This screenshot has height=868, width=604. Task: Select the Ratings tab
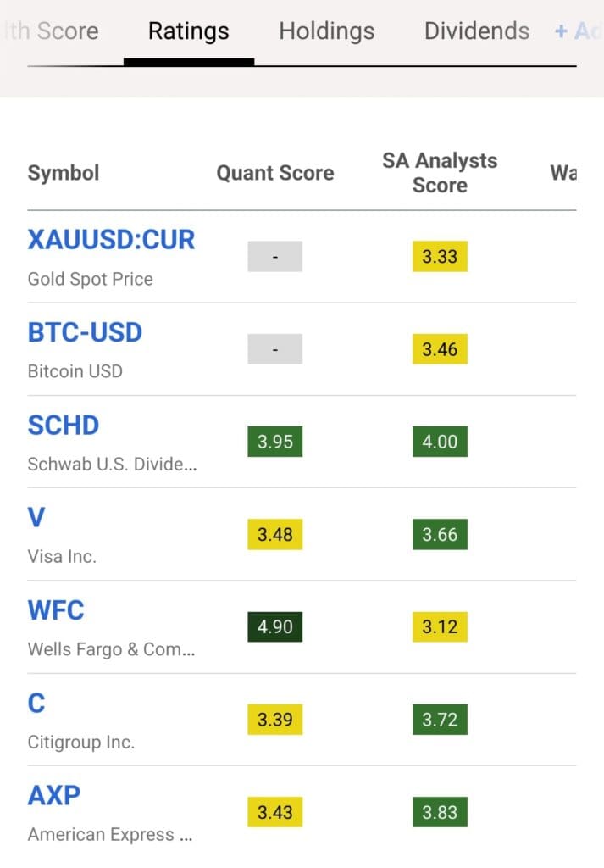(188, 31)
